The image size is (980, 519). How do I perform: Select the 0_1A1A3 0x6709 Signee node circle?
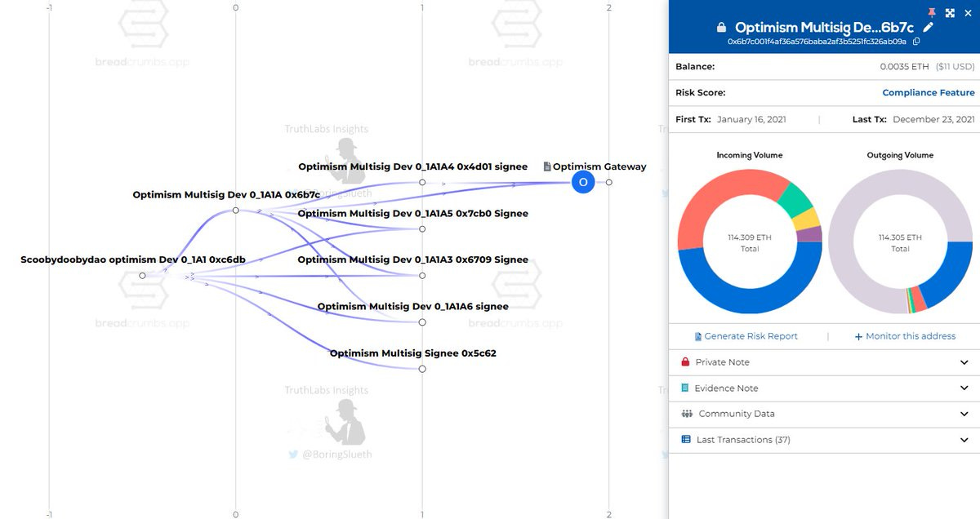coord(422,276)
